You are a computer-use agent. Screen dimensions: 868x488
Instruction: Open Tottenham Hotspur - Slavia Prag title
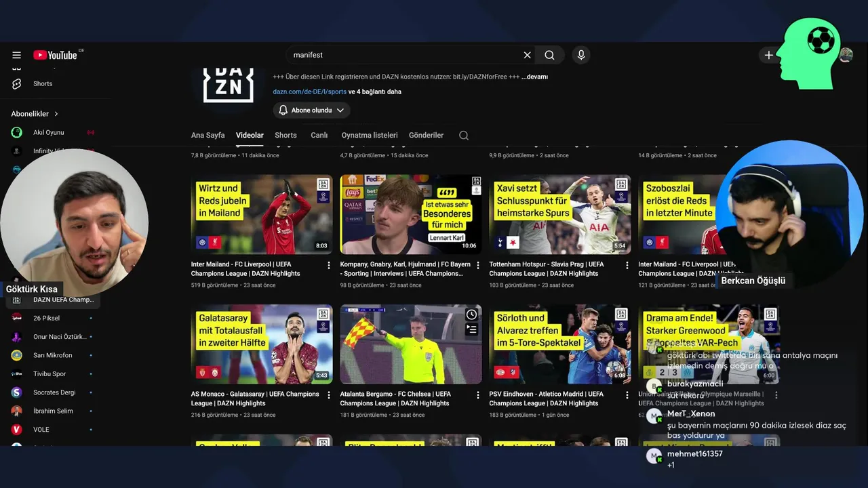coord(547,269)
